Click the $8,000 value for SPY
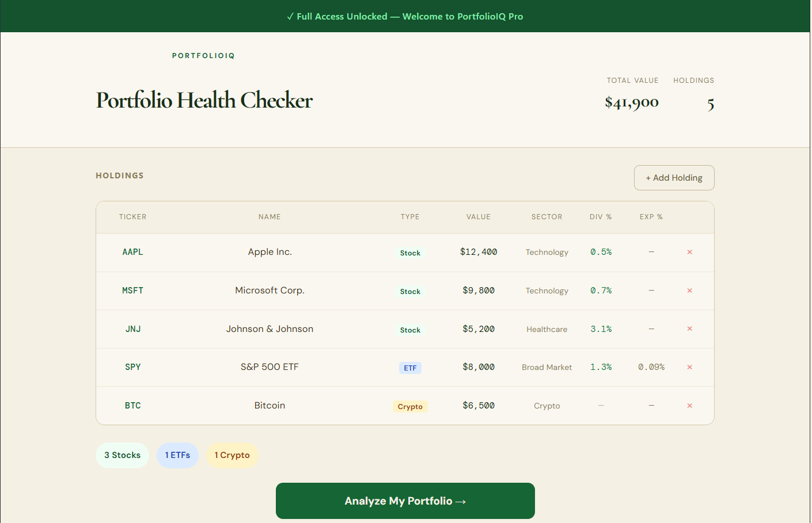 pyautogui.click(x=479, y=367)
